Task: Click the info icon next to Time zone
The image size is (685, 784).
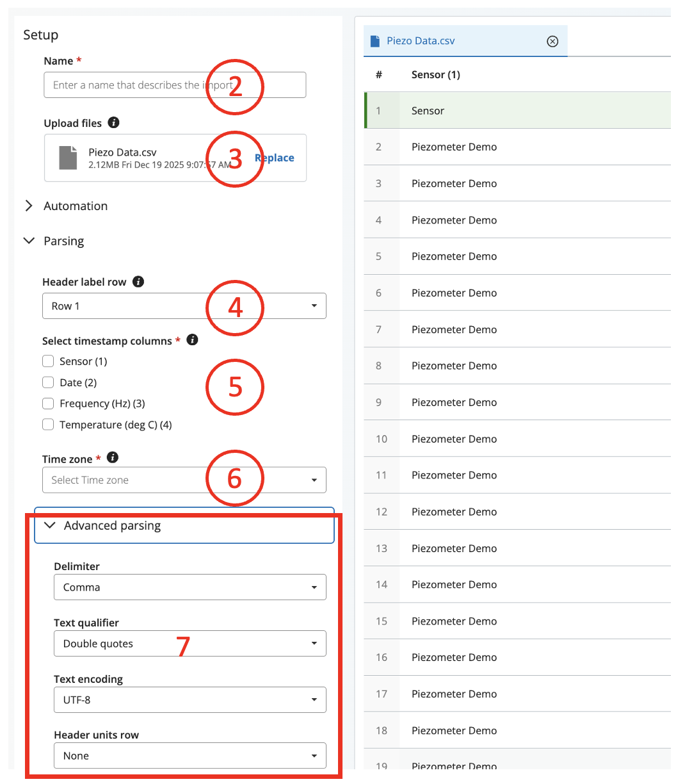Action: click(x=113, y=457)
